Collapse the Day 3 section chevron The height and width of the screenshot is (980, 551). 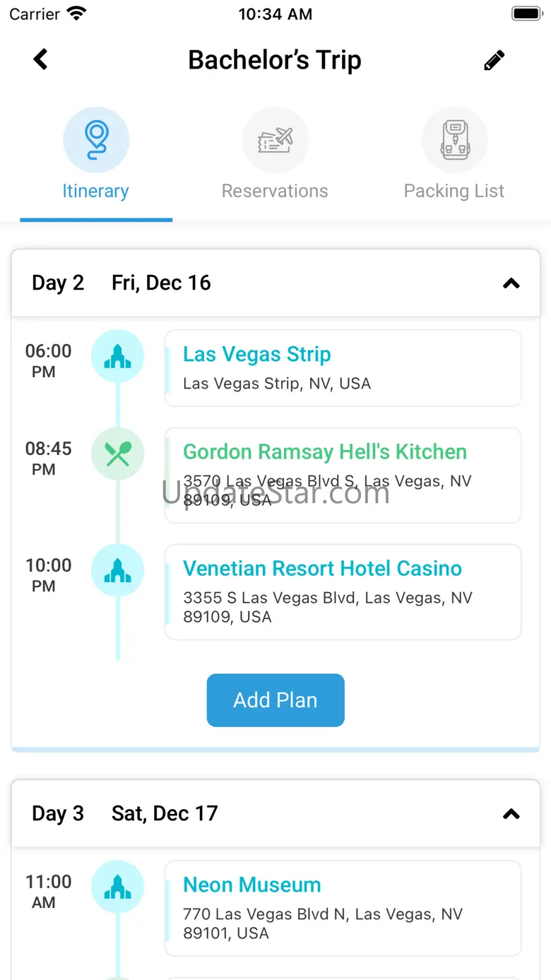(x=511, y=814)
